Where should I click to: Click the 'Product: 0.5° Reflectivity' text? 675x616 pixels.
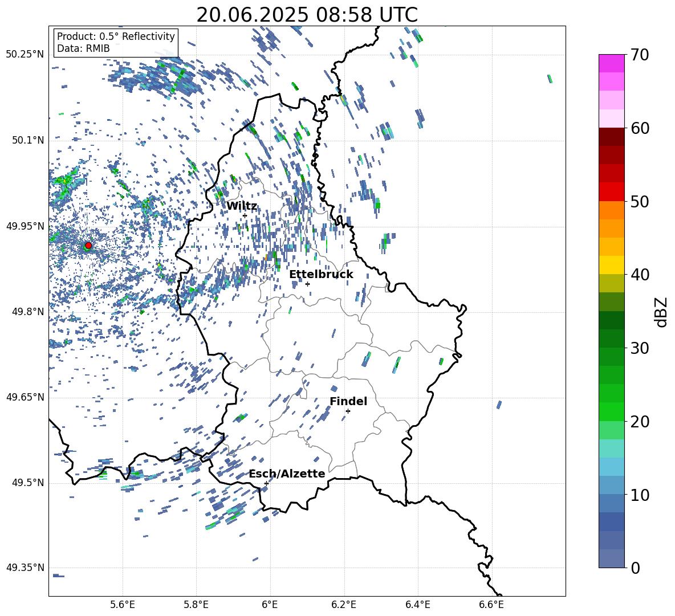[x=116, y=36]
